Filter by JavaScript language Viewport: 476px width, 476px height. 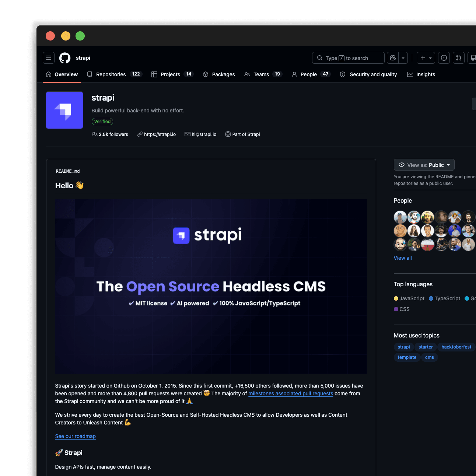click(x=409, y=298)
